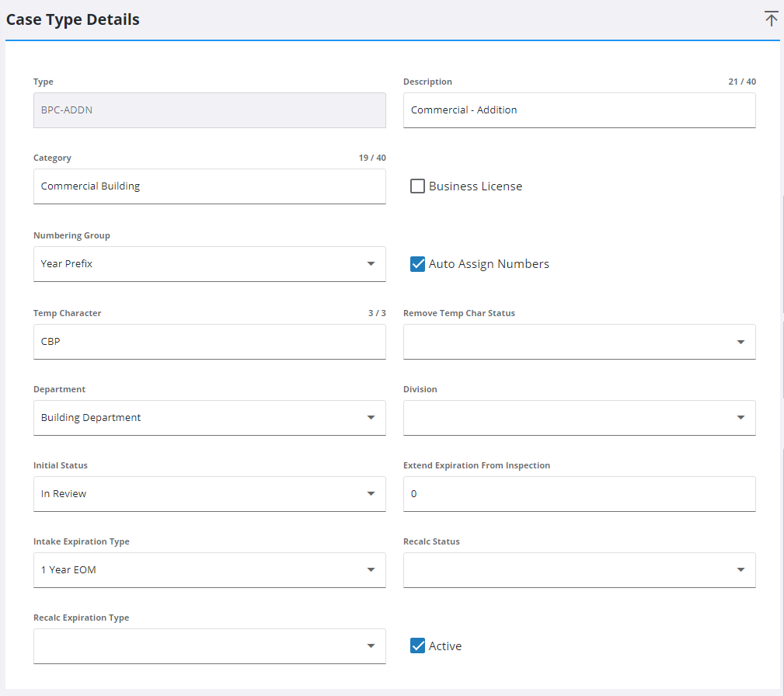Click the Case Type Details heading

[72, 19]
